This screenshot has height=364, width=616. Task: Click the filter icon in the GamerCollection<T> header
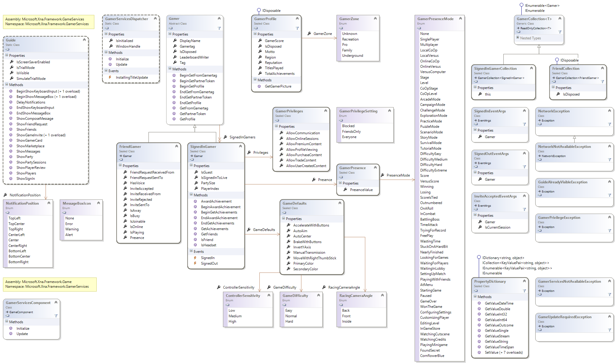click(x=560, y=32)
